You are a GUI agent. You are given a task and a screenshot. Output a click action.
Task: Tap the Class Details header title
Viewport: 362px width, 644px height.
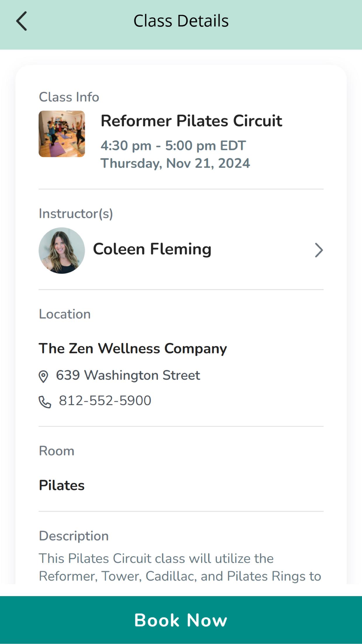[181, 21]
